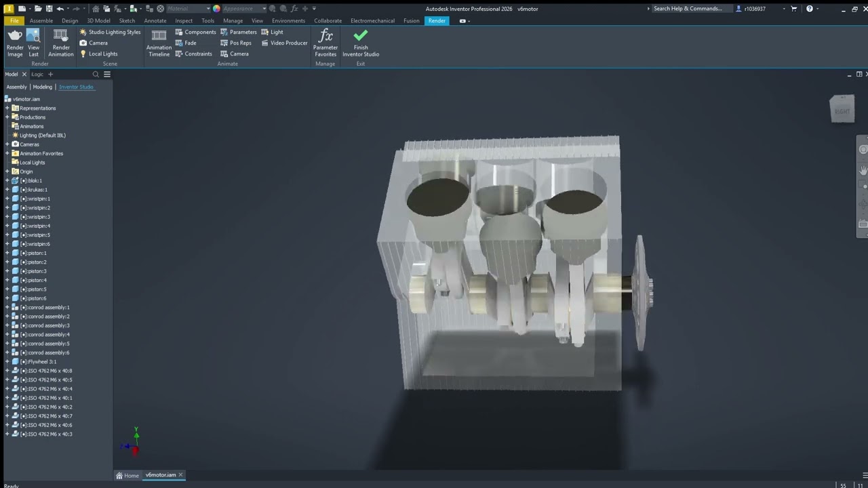Expand the Origin folder
This screenshot has height=488, width=868.
click(x=7, y=171)
